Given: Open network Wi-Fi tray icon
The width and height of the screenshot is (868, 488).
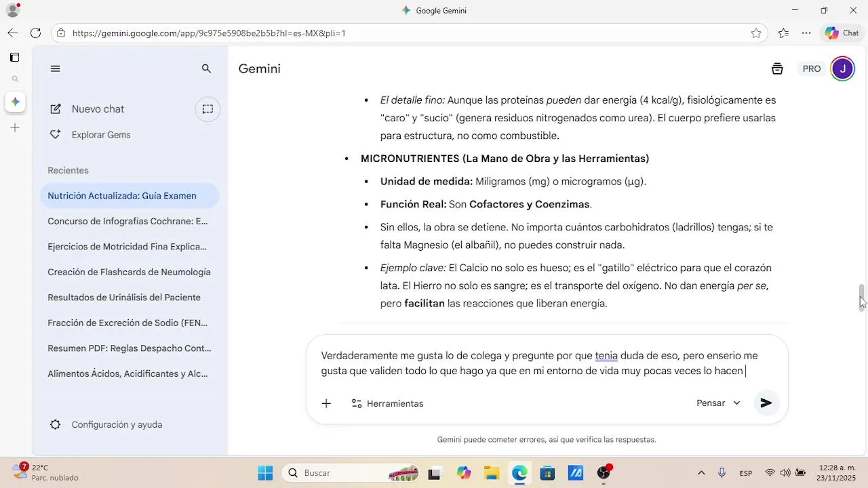Looking at the screenshot, I should coord(770,473).
